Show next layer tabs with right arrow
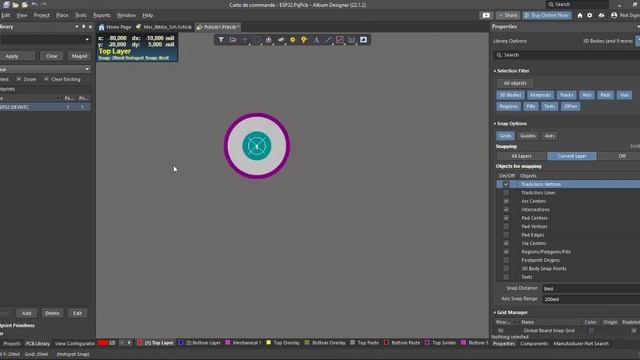This screenshot has width=640, height=360. click(129, 343)
